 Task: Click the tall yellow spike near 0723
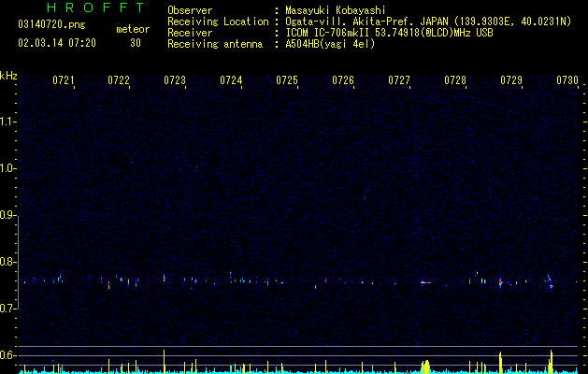coord(164,362)
